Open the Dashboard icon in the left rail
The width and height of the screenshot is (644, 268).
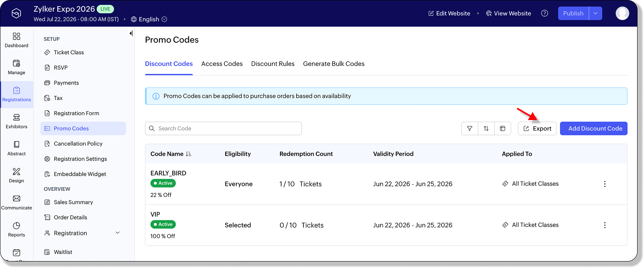coord(17,36)
